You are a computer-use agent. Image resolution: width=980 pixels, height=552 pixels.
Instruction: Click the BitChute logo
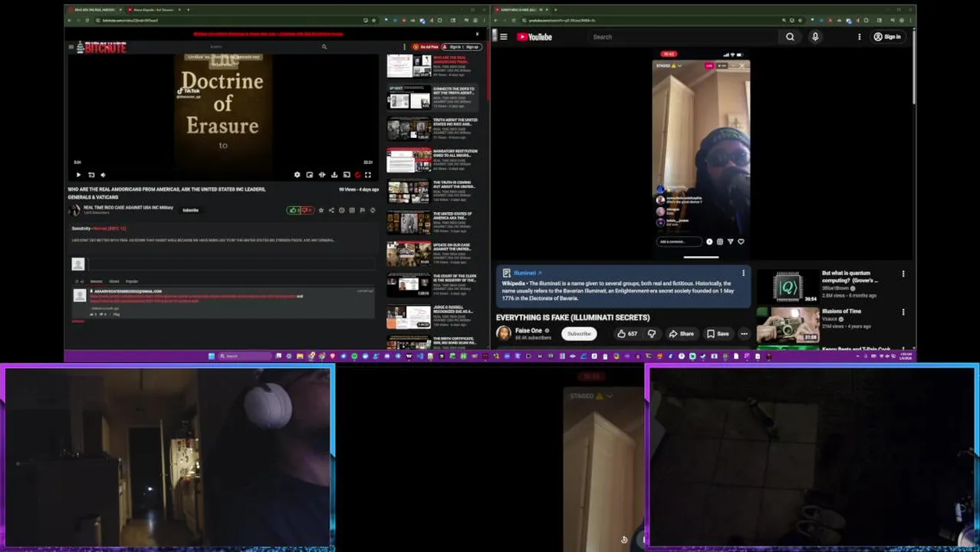pyautogui.click(x=101, y=47)
